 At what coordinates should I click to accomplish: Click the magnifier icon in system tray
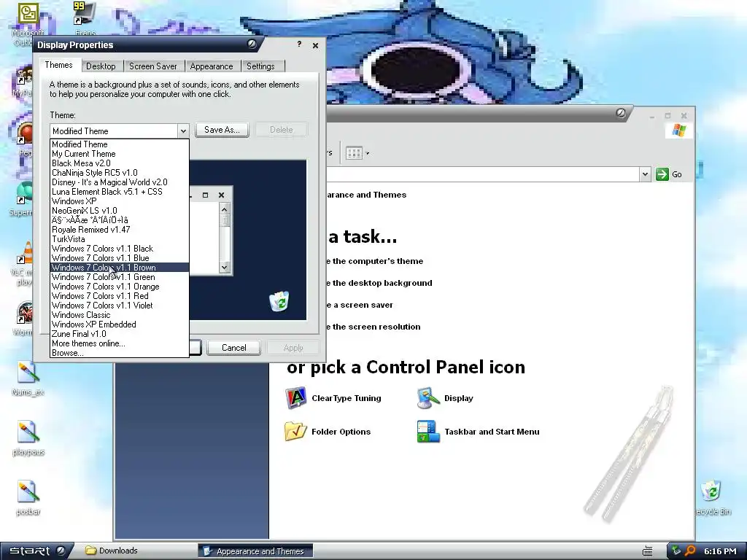[690, 551]
